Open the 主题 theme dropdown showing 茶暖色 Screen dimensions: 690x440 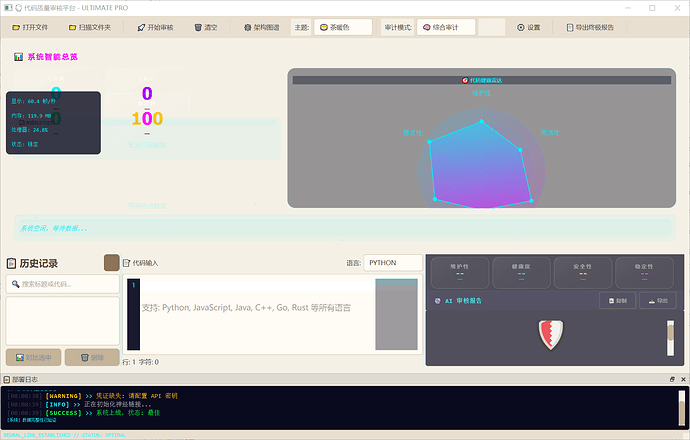click(343, 27)
